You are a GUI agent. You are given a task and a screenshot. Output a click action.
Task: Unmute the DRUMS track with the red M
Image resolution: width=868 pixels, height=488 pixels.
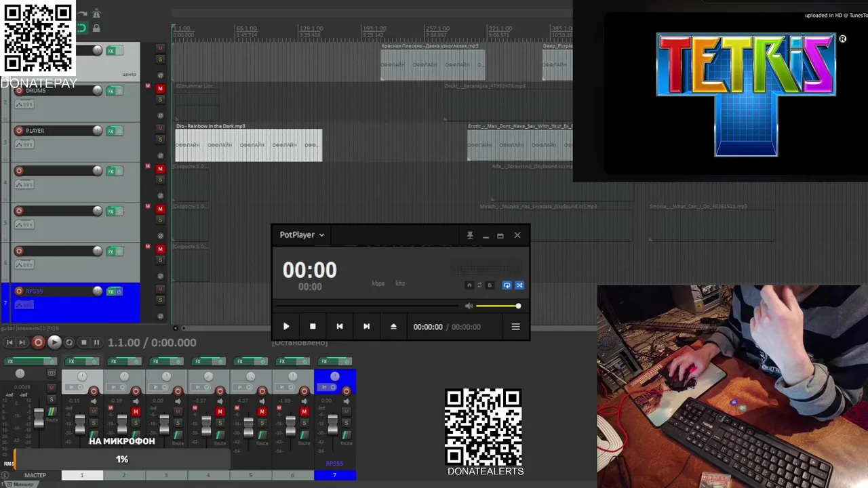[161, 89]
